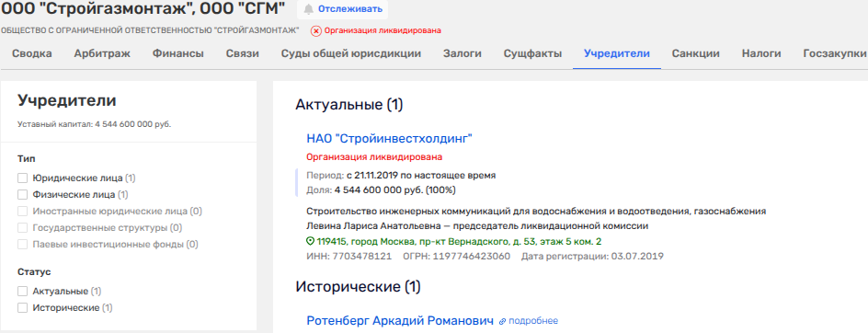
Task: Click the link icon beside подробнее
Action: point(503,321)
